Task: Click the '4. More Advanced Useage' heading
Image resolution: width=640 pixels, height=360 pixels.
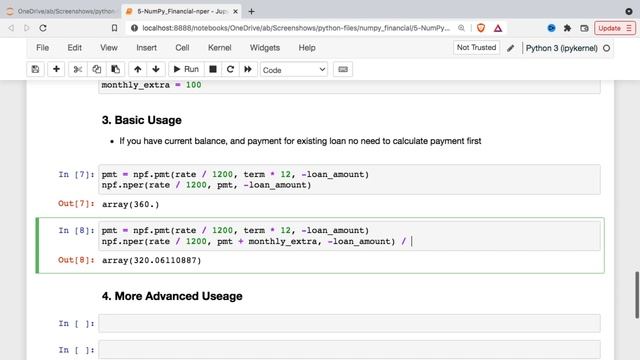Action: pyautogui.click(x=172, y=296)
